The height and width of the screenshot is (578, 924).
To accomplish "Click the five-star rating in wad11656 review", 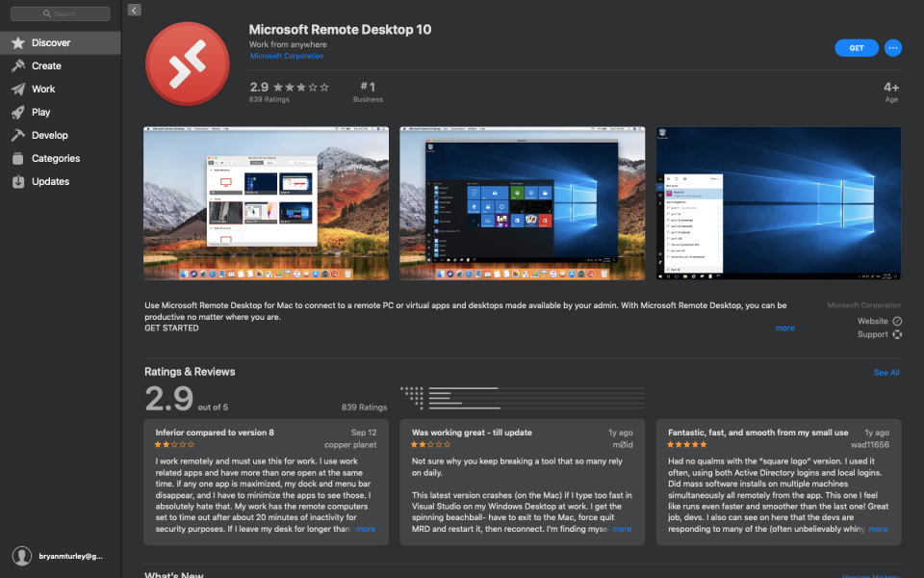I will (686, 445).
